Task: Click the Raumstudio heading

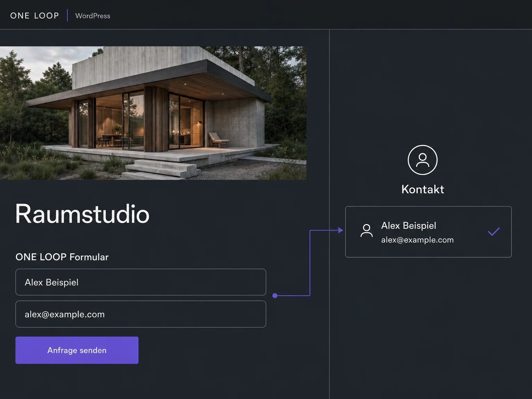Action: click(82, 214)
